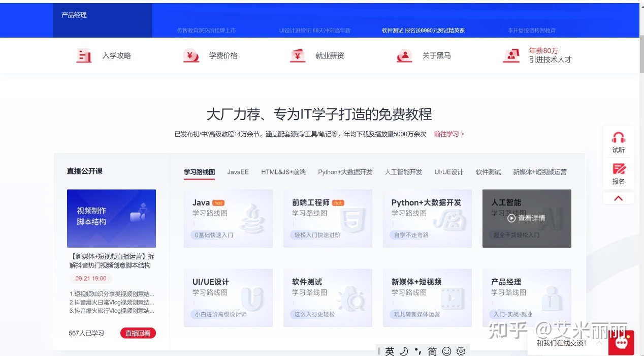The height and width of the screenshot is (356, 644).
Task: Select the 软件测试 course tab
Action: [488, 172]
